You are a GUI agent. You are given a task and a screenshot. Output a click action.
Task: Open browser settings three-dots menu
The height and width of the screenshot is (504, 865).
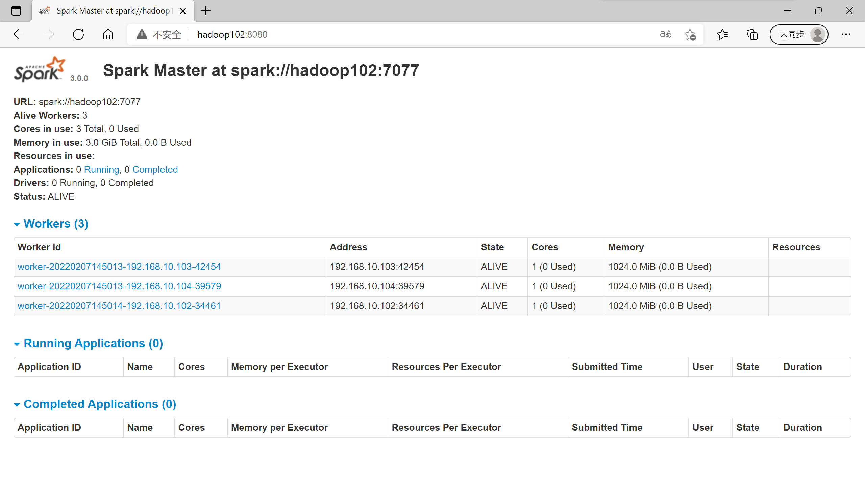pos(846,34)
